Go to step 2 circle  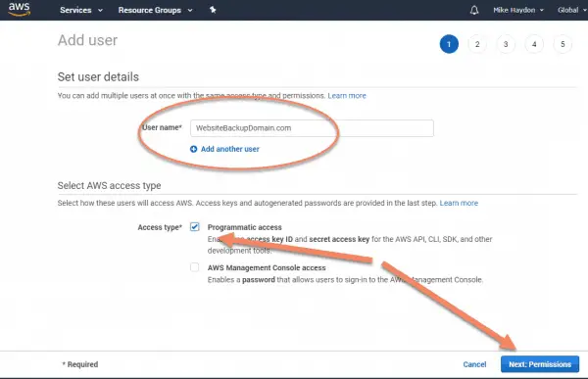pyautogui.click(x=477, y=44)
